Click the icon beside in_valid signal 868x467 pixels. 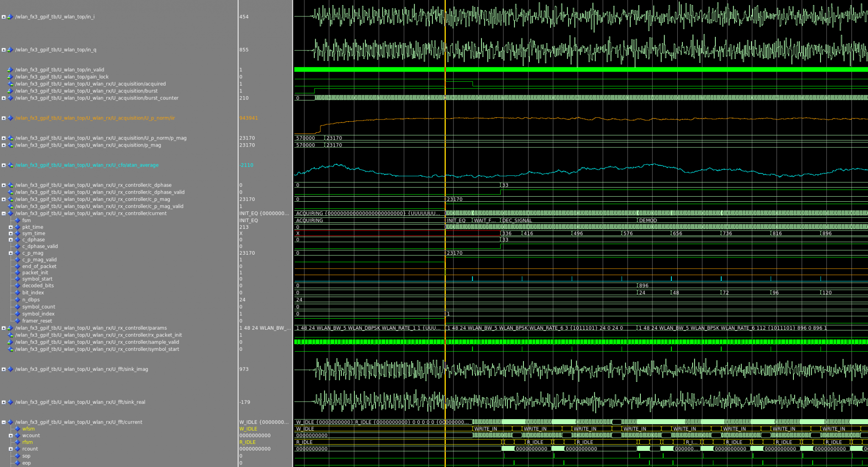(10, 70)
